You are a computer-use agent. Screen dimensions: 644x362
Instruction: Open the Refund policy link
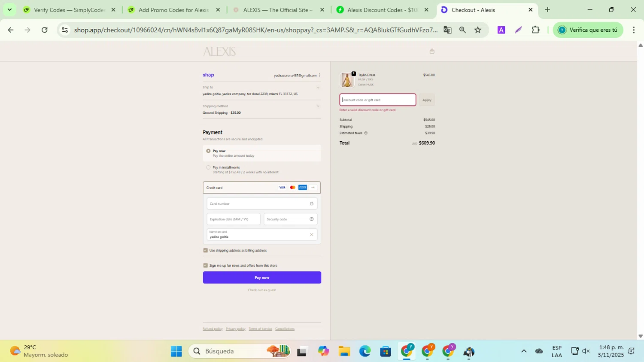coord(213,329)
